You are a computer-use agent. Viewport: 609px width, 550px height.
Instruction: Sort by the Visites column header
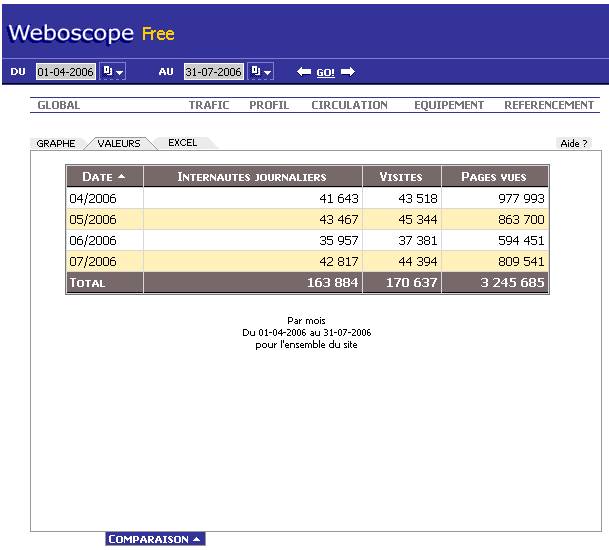point(401,177)
